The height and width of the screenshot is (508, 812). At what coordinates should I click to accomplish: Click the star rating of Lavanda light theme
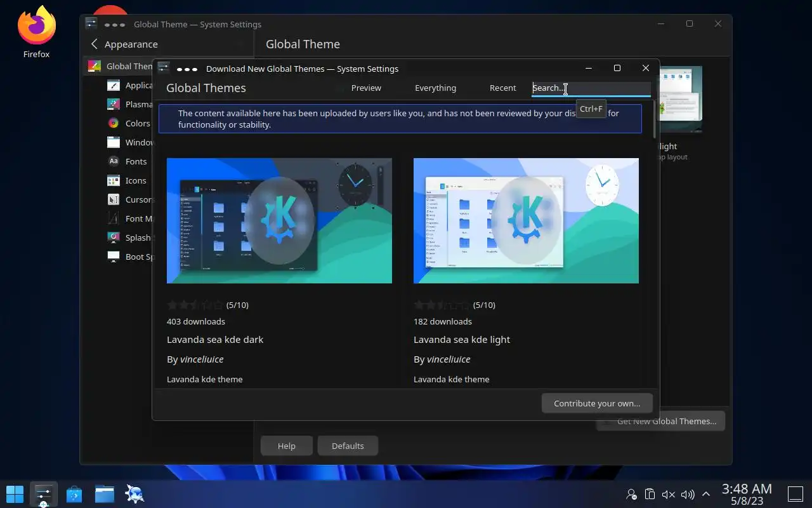click(x=442, y=305)
